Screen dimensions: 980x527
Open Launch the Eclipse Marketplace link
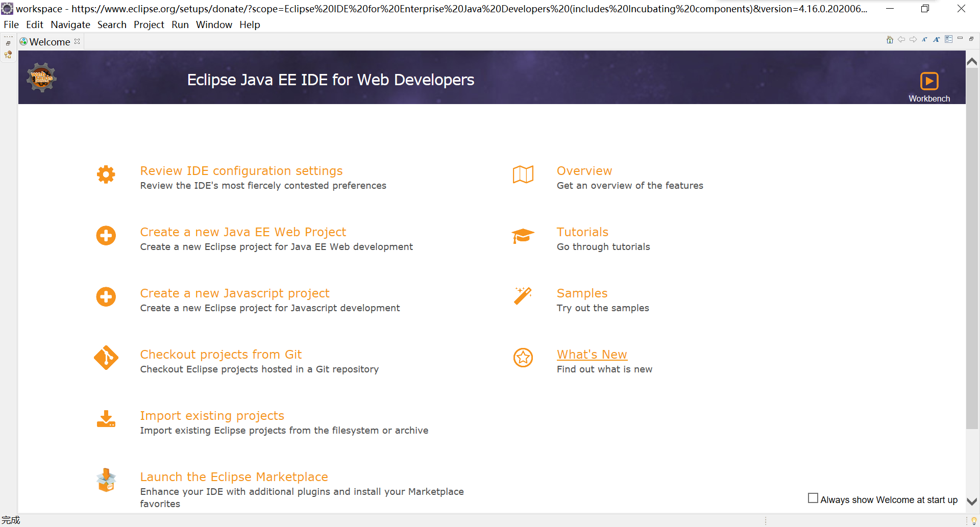[234, 477]
